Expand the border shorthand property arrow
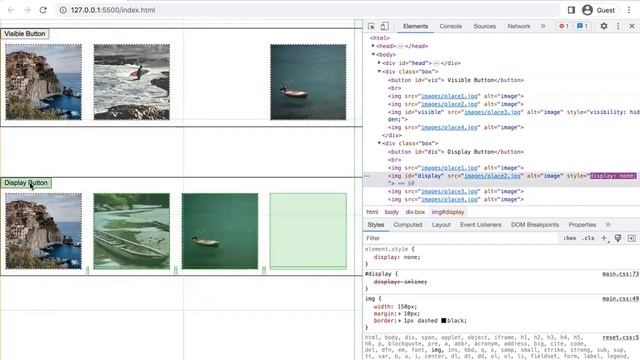This screenshot has height=360, width=640. coord(400,321)
